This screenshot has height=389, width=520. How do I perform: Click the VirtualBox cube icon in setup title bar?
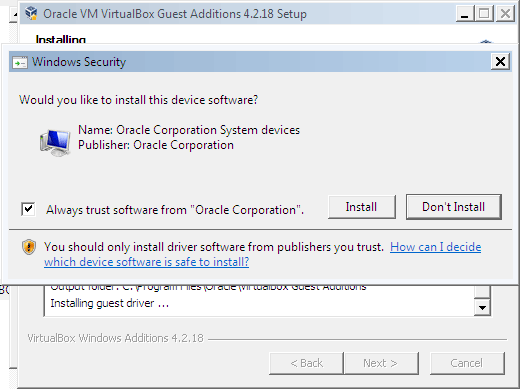[x=31, y=13]
